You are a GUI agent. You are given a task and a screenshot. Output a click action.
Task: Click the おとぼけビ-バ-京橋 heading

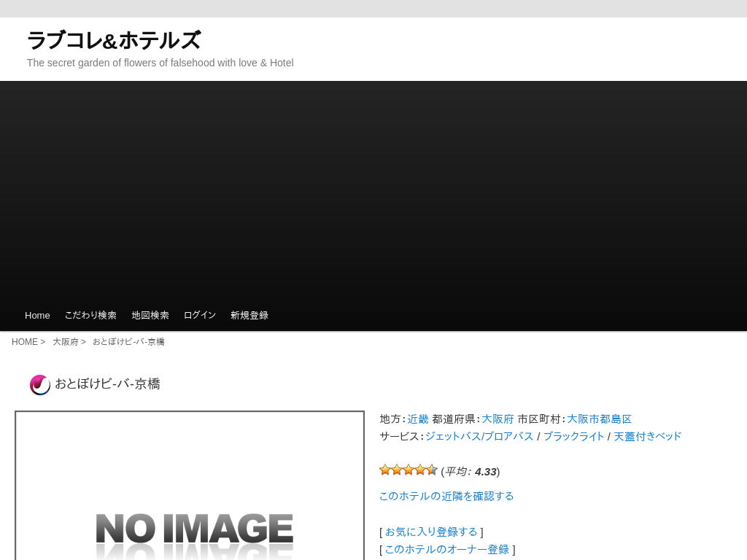pyautogui.click(x=108, y=384)
